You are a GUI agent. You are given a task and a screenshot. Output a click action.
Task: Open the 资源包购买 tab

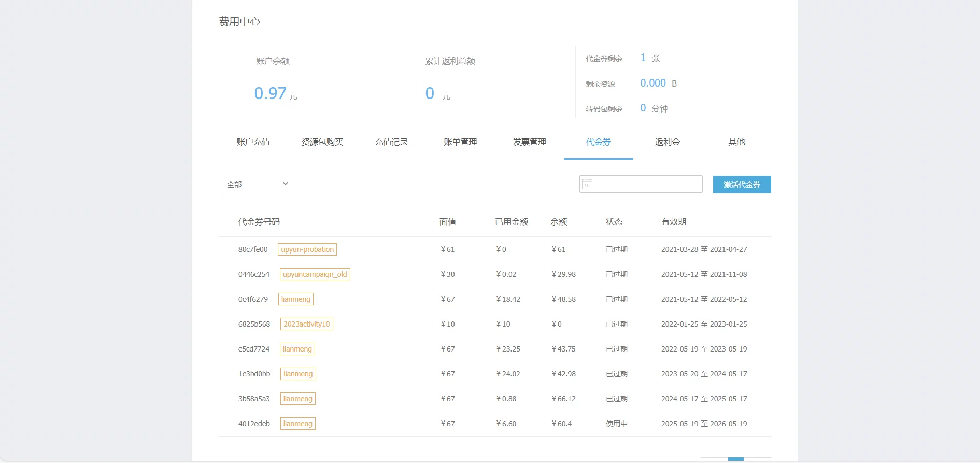tap(322, 142)
